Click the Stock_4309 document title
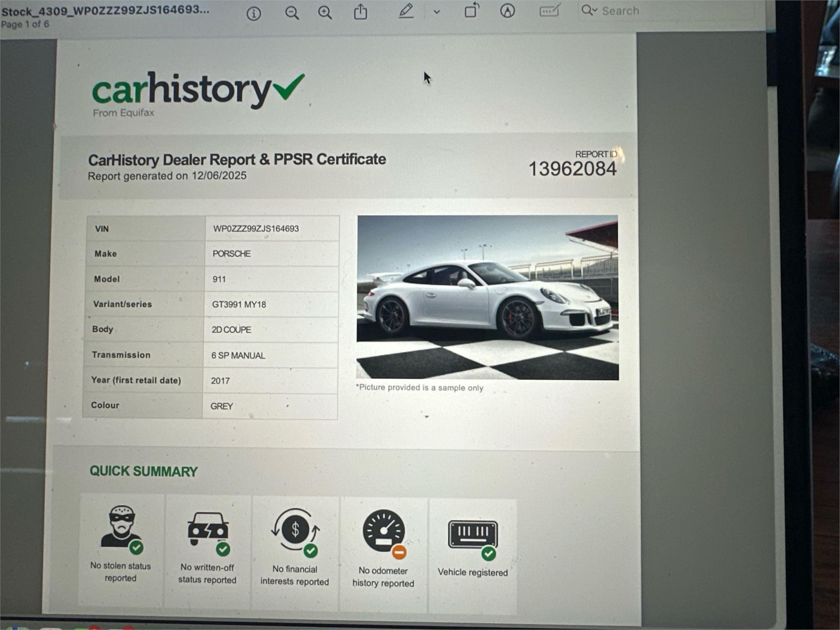 pyautogui.click(x=105, y=10)
